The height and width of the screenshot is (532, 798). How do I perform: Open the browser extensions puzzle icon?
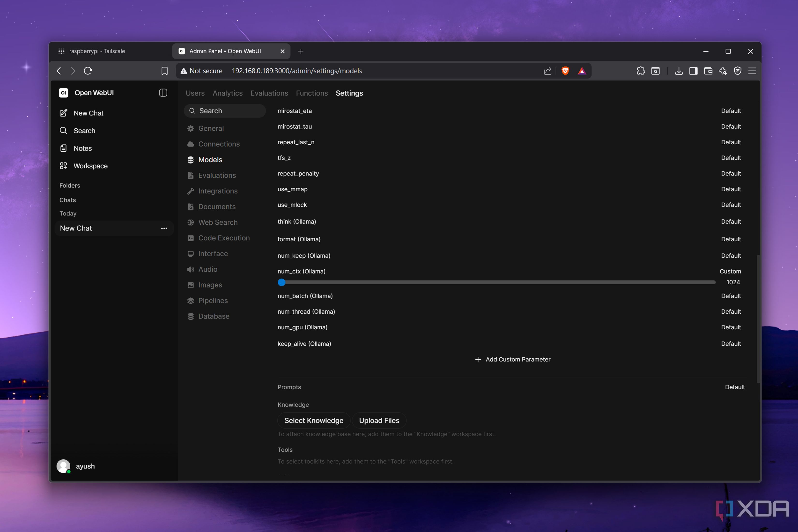(641, 71)
